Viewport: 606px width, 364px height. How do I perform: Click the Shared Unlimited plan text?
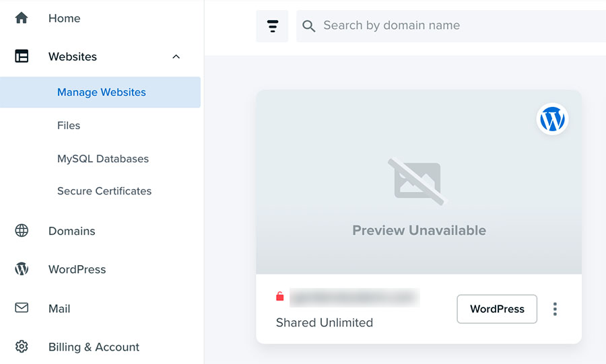[325, 322]
